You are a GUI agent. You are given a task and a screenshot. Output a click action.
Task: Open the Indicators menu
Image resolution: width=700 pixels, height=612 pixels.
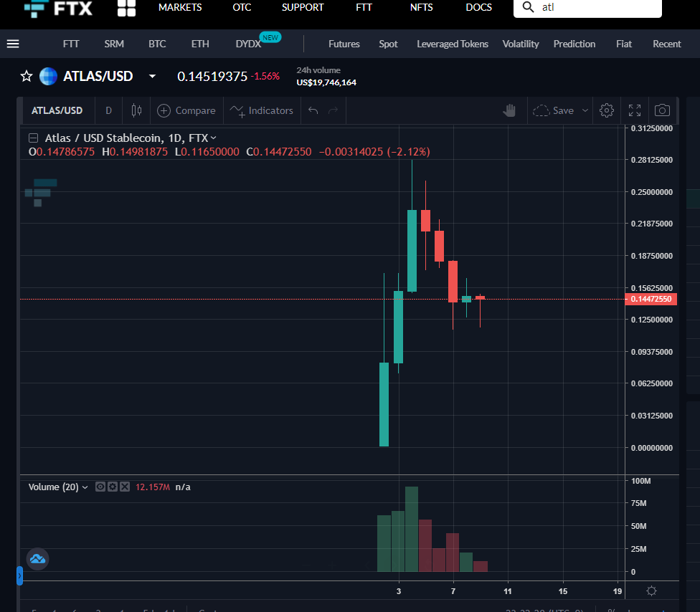click(261, 110)
